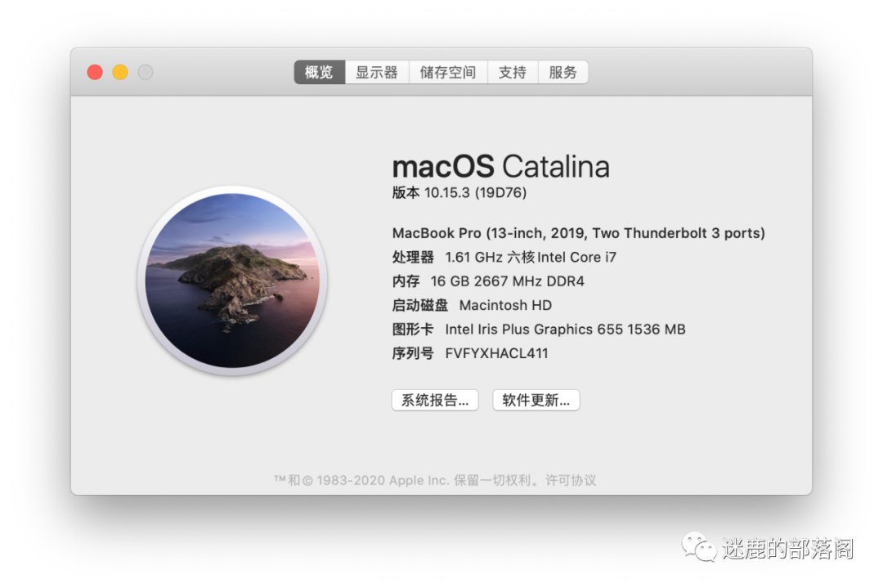The height and width of the screenshot is (588, 883).
Task: Click the 启动磁盘 Macintosh HD line
Action: click(x=472, y=305)
